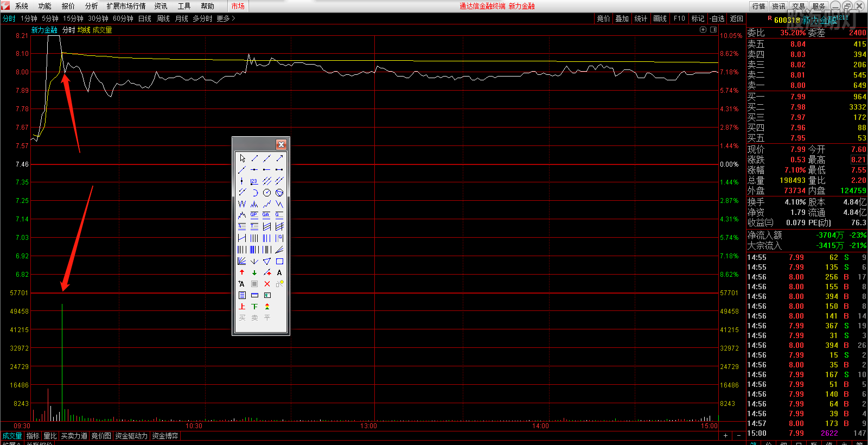This screenshot has width=868, height=445.
Task: Switch to the 交易 trading section
Action: pyautogui.click(x=799, y=6)
